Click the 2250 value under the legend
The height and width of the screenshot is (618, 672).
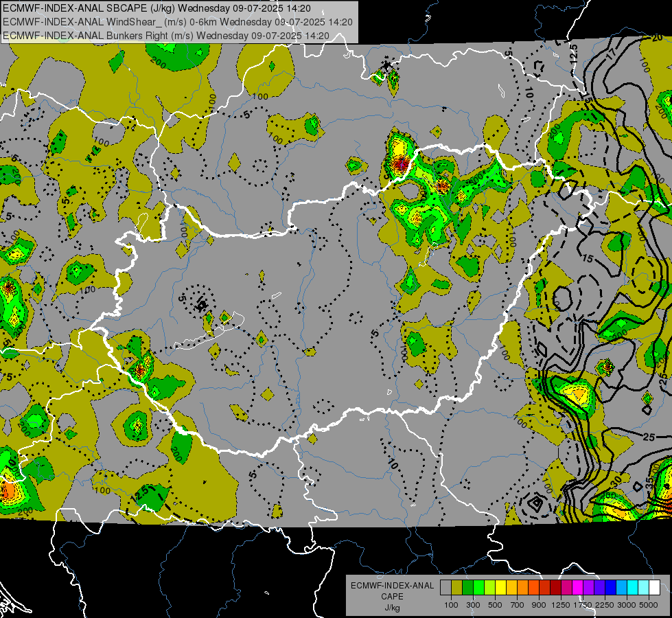[605, 605]
